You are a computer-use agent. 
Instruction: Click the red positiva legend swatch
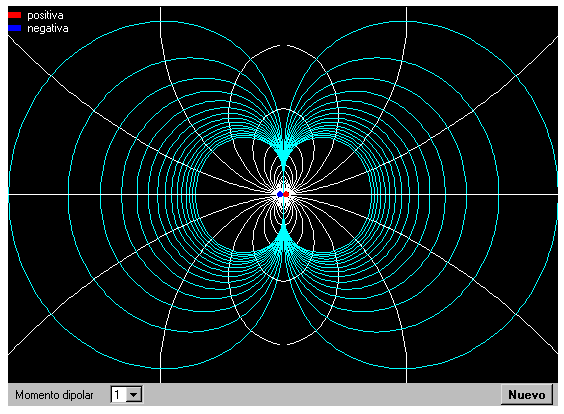[15, 15]
